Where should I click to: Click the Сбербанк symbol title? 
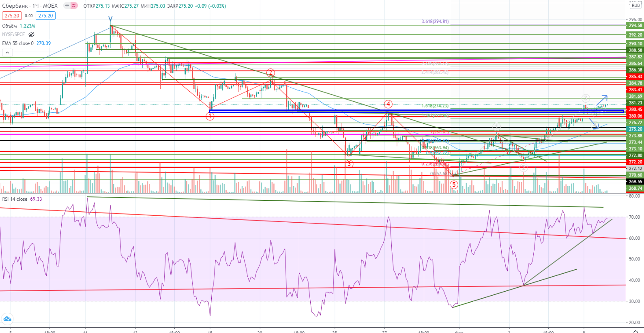15,6
